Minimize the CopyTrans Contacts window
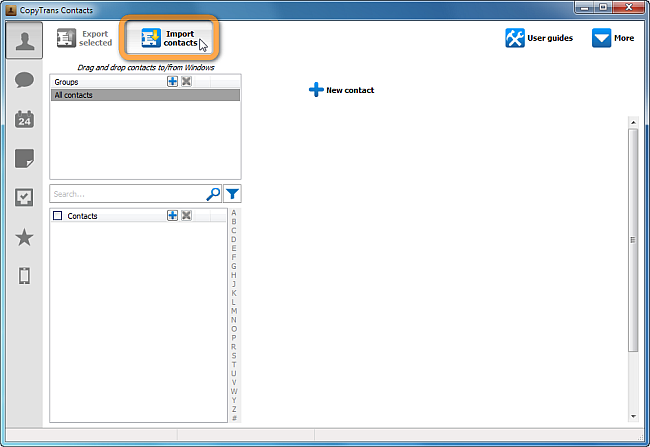 point(585,7)
